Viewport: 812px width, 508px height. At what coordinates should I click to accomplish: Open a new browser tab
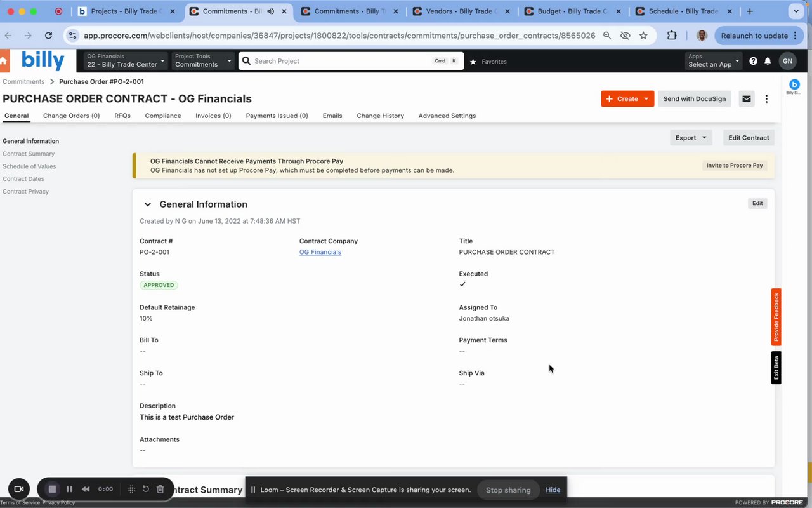(750, 11)
